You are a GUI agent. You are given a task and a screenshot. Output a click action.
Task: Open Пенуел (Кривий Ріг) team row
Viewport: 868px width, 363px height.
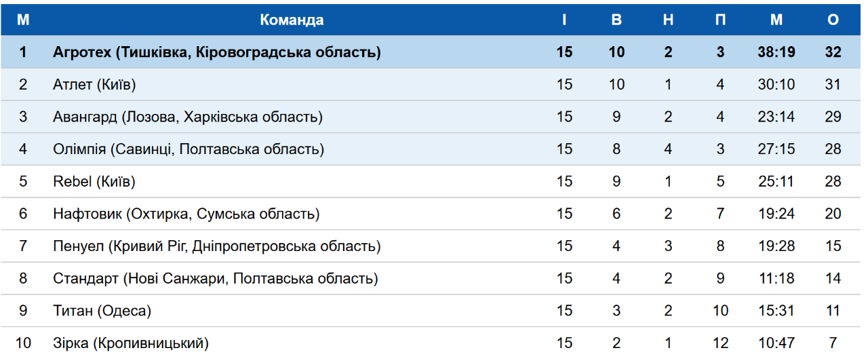[x=217, y=246]
